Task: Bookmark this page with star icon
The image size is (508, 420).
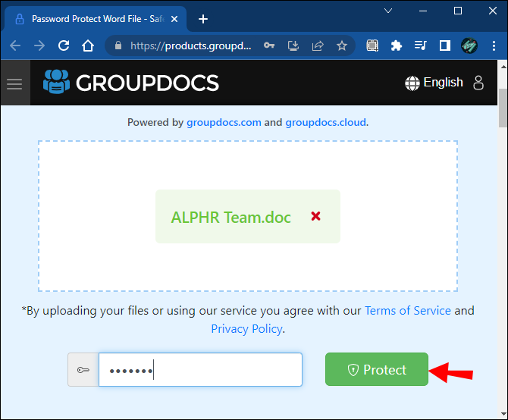Action: coord(342,45)
